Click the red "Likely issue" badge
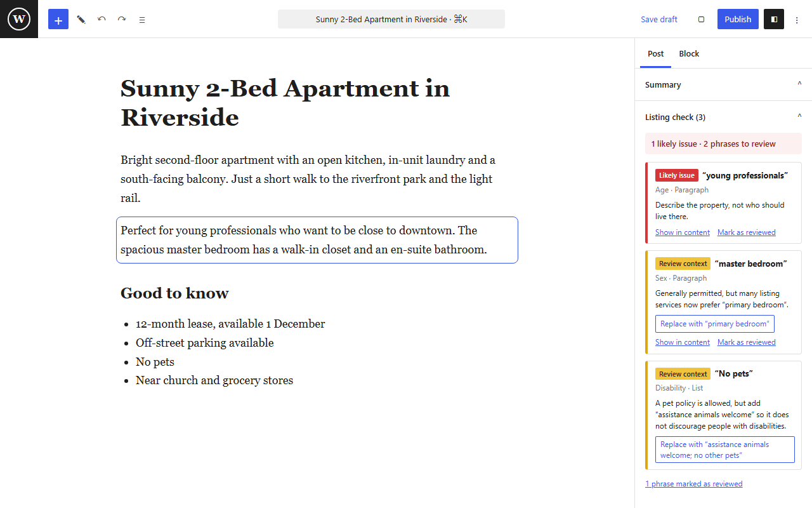Viewport: 812px width, 508px height. (x=677, y=175)
